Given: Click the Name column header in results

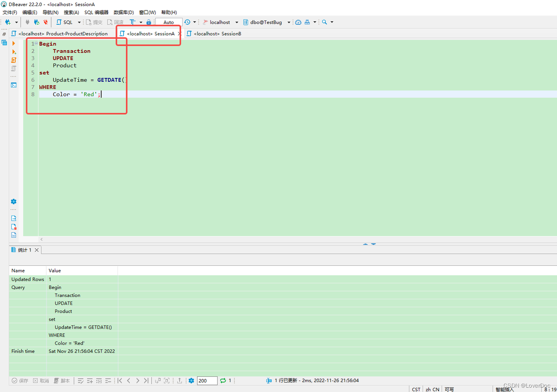Looking at the screenshot, I should (x=28, y=271).
